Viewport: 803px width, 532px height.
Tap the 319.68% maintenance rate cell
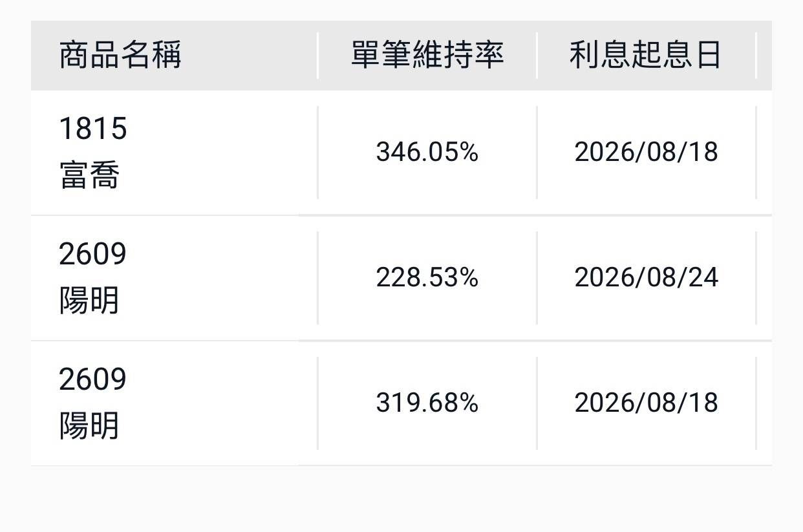427,403
